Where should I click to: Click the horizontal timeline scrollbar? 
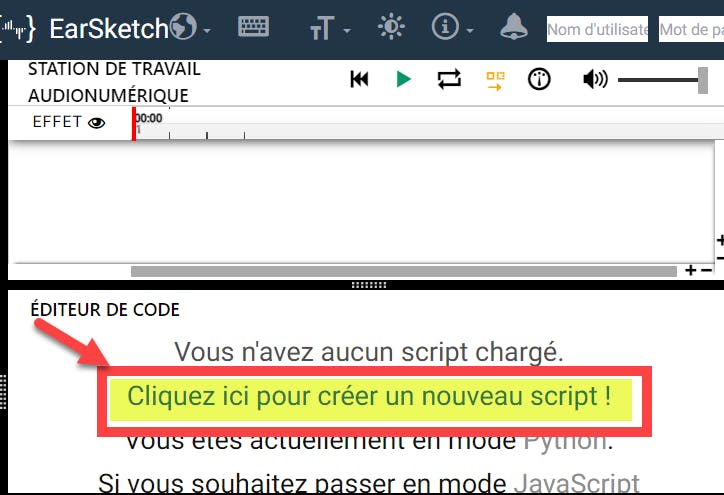point(404,271)
